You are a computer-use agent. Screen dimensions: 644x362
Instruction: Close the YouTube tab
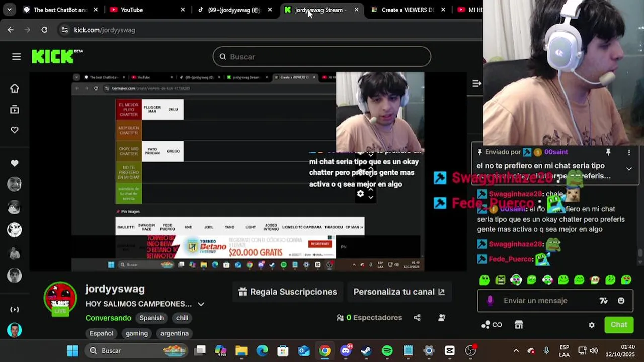coord(183,10)
